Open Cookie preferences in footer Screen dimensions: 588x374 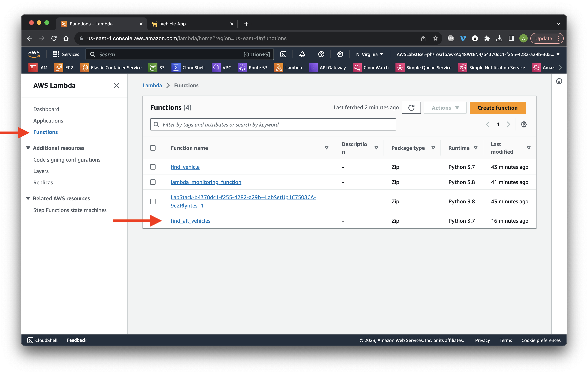(541, 340)
